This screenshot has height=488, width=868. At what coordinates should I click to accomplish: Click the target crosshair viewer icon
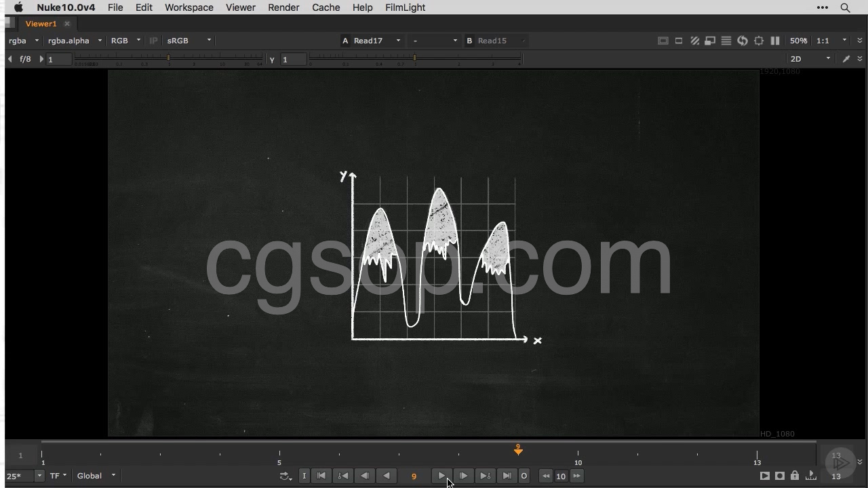point(759,41)
